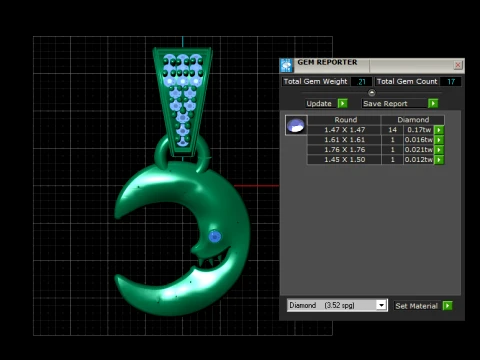Select the 1.45 X 1.50 size cell

pyautogui.click(x=344, y=160)
